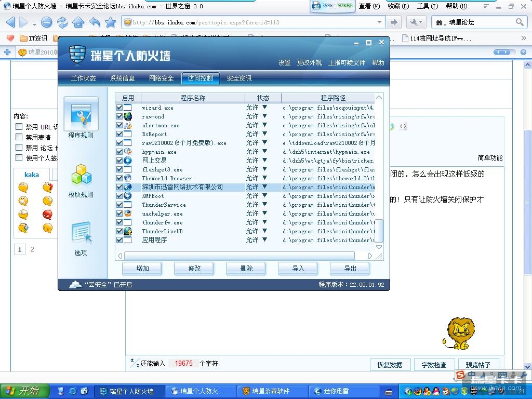This screenshot has height=399, width=532.
Task: Switch to 安全资讯 tab in firewall
Action: pos(239,78)
